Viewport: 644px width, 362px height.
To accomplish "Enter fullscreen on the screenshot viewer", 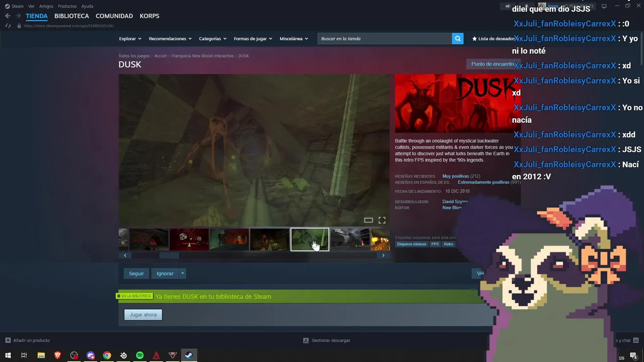I will point(382,220).
